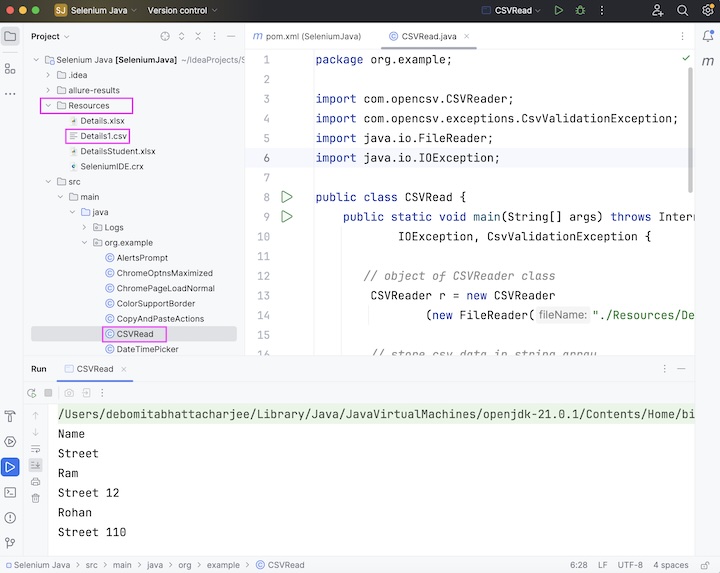Open the Problems tool window icon

point(10,518)
